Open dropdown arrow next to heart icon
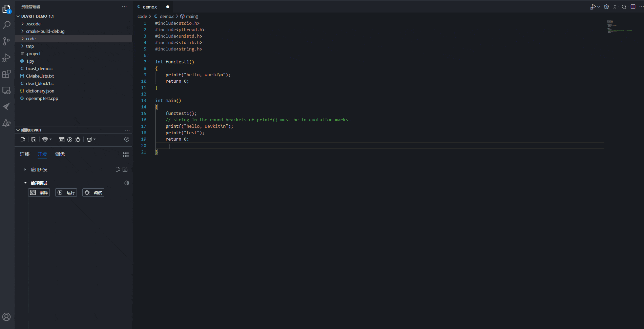 coord(50,139)
